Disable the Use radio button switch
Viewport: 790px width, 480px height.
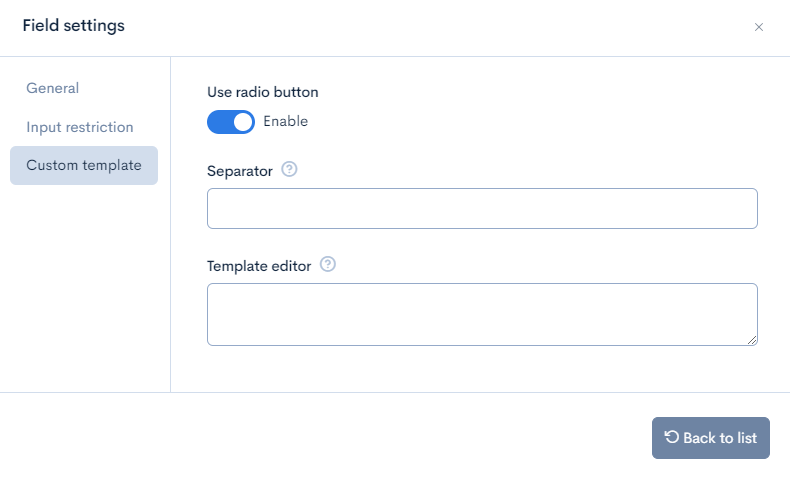[x=231, y=122]
